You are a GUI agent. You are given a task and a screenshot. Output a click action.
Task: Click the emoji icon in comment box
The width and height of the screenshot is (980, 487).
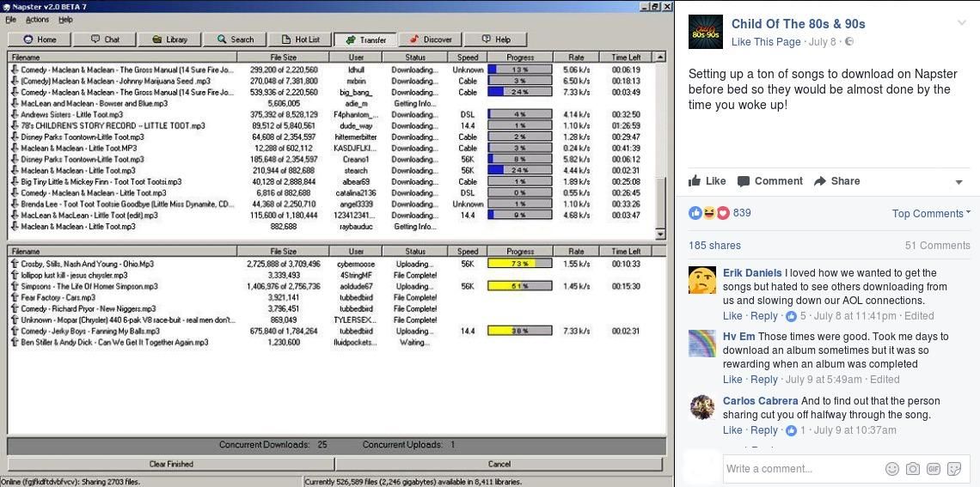coord(891,469)
